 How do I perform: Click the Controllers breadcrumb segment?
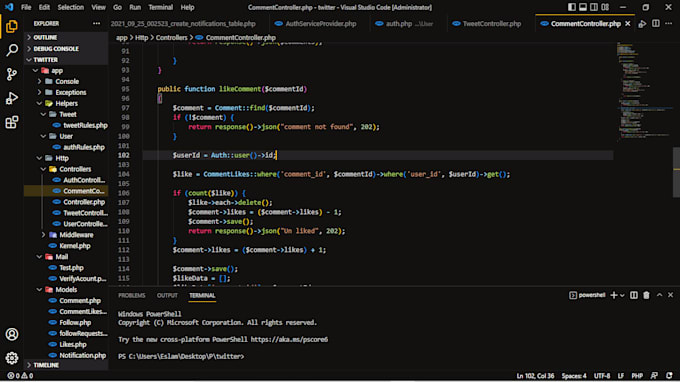[x=171, y=38]
